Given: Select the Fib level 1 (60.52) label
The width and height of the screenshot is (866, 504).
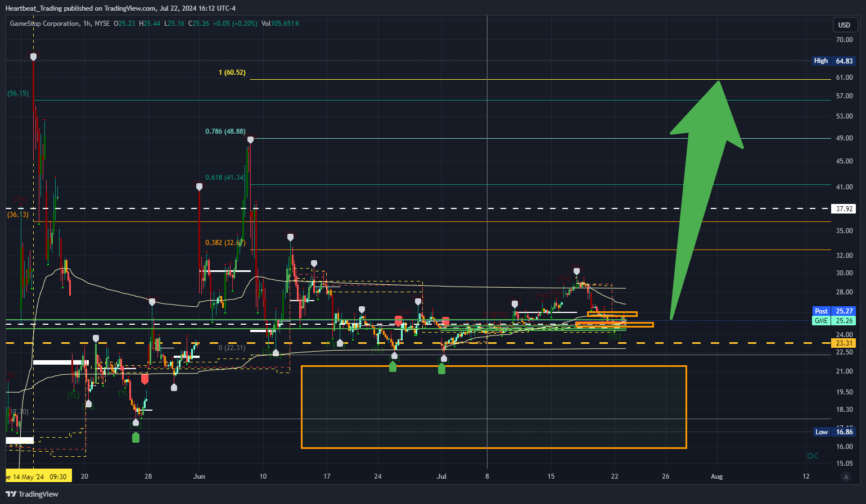Looking at the screenshot, I should point(232,72).
